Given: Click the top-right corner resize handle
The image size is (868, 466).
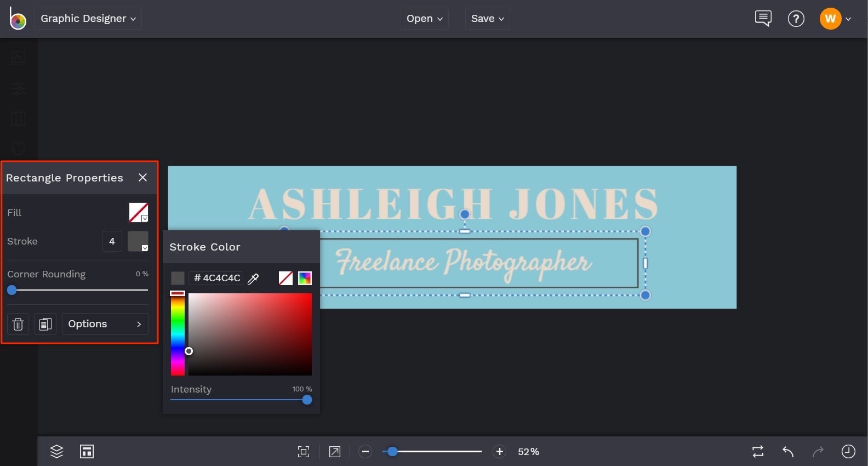Looking at the screenshot, I should click(646, 231).
